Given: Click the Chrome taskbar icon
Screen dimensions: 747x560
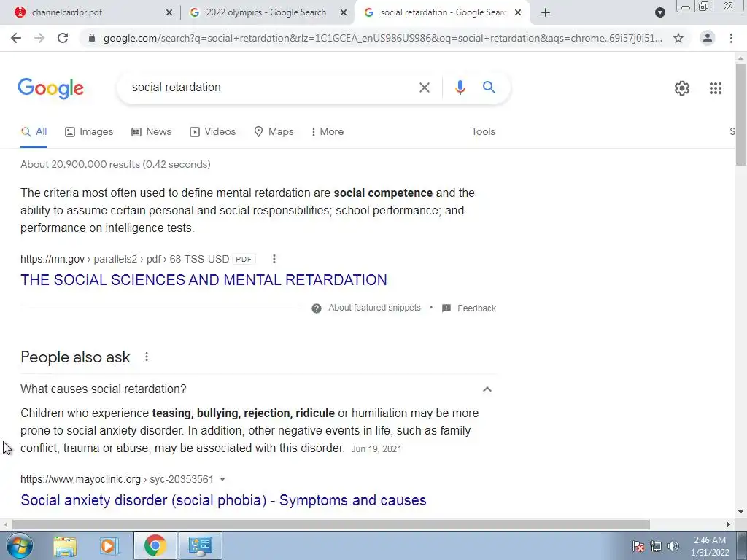Looking at the screenshot, I should [x=155, y=546].
